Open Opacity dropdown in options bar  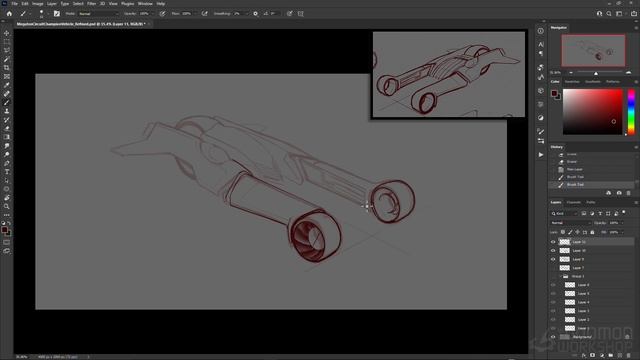coord(153,13)
